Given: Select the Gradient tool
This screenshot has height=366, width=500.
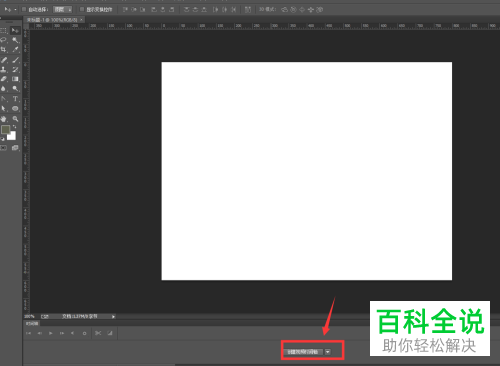Looking at the screenshot, I should (15, 79).
